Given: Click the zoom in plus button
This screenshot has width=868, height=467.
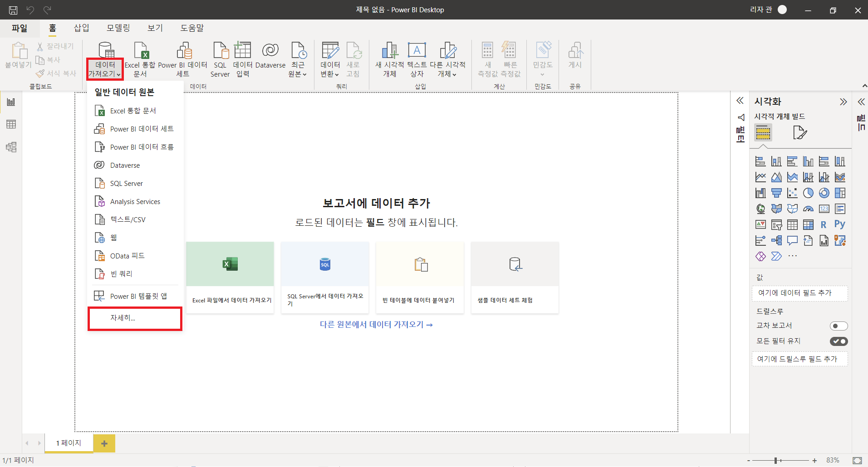Looking at the screenshot, I should (x=815, y=460).
